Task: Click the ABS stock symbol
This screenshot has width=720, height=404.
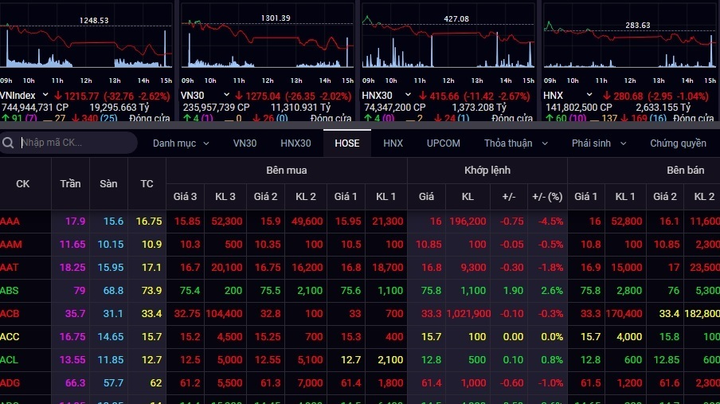Action: (10, 290)
